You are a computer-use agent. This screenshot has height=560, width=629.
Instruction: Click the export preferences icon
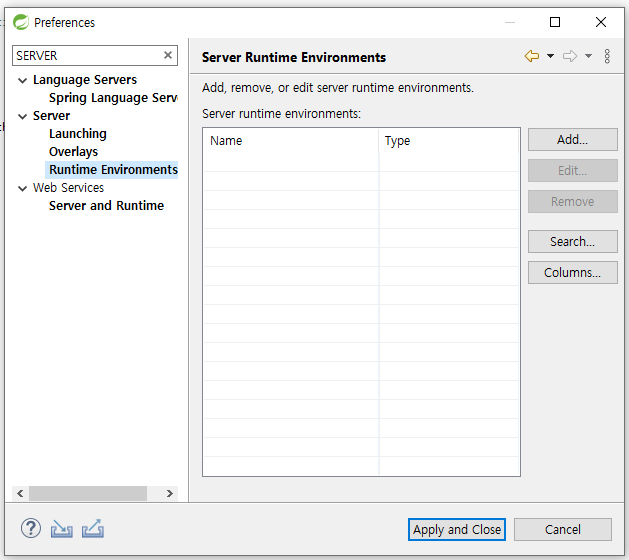(93, 529)
